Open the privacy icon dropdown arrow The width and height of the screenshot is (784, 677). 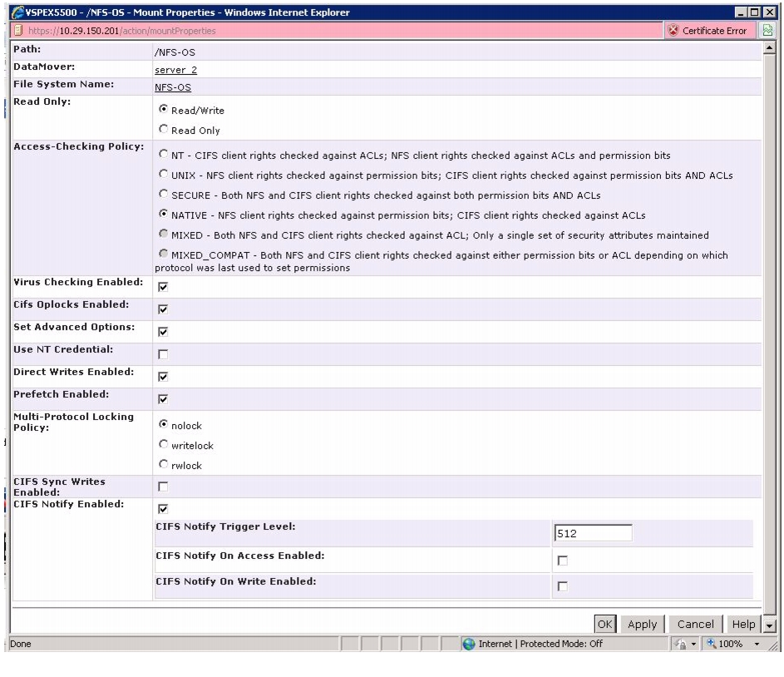[x=693, y=644]
